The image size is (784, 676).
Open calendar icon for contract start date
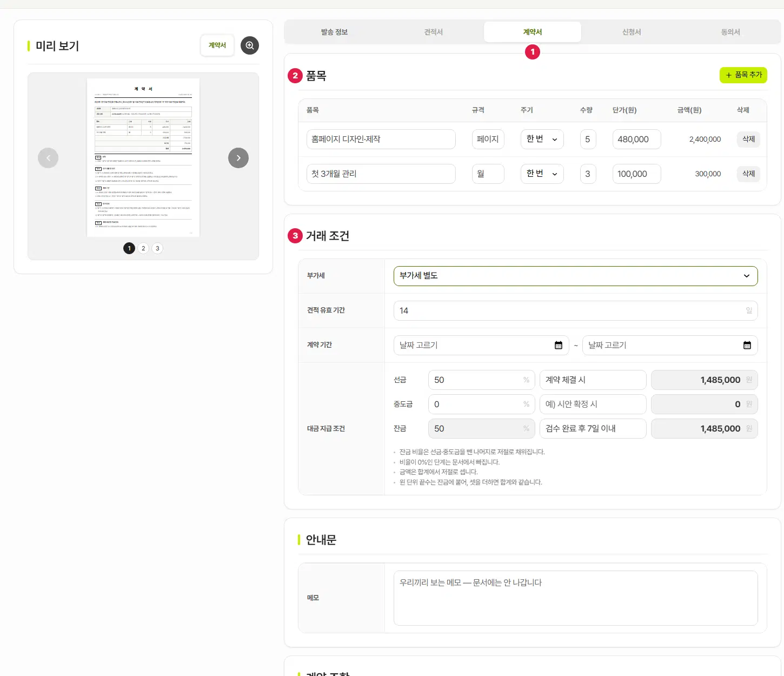tap(559, 345)
